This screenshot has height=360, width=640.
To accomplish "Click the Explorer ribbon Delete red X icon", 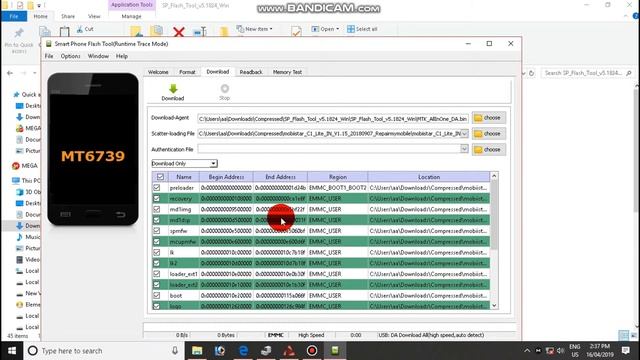I will (179, 32).
